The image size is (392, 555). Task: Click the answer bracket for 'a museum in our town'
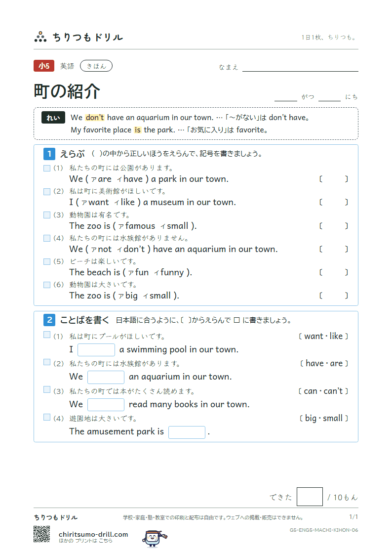pyautogui.click(x=334, y=202)
